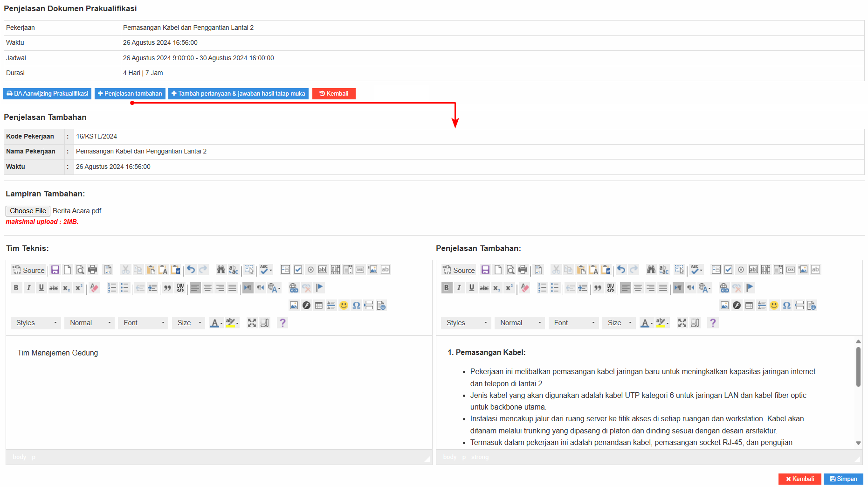Open Normal format dropdown in Tim Teknis editor
Screen dimensions: 868x487
click(x=90, y=323)
